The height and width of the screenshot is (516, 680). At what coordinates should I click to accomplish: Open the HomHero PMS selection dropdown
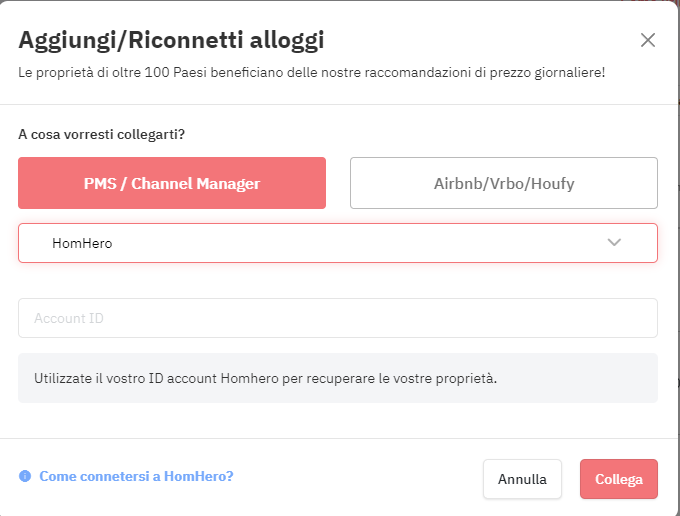(x=338, y=243)
